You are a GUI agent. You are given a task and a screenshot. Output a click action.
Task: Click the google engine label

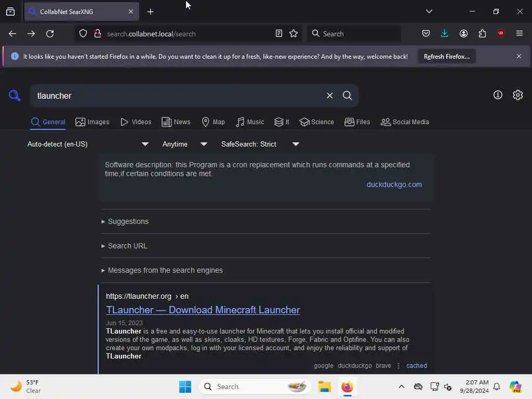click(x=323, y=365)
